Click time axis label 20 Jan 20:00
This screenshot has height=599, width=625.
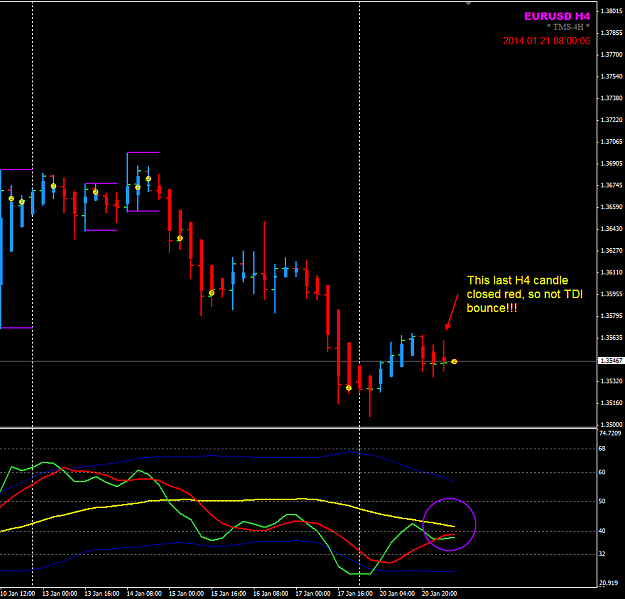[439, 594]
